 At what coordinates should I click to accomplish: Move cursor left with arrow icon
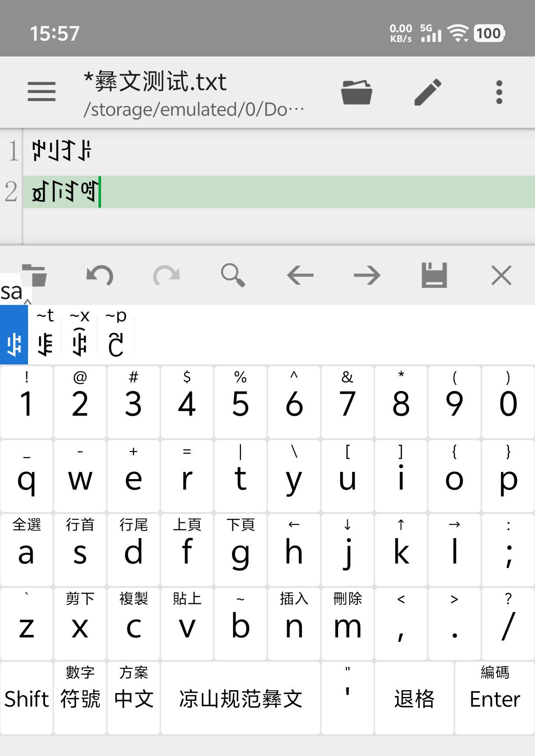point(300,276)
